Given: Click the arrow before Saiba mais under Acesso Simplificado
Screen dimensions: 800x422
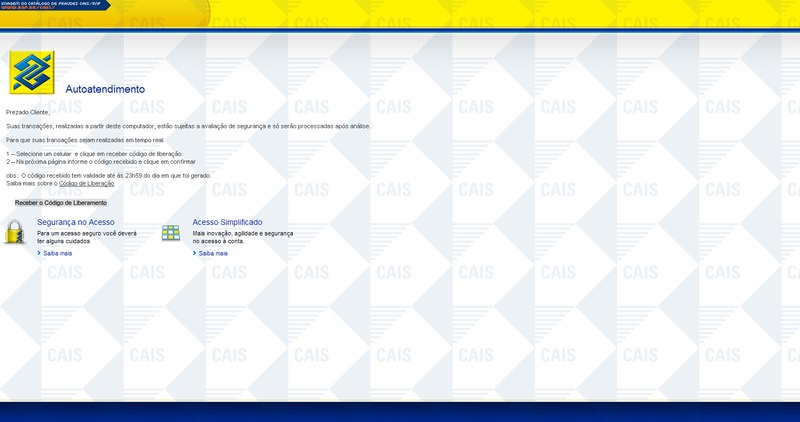Looking at the screenshot, I should tap(194, 254).
